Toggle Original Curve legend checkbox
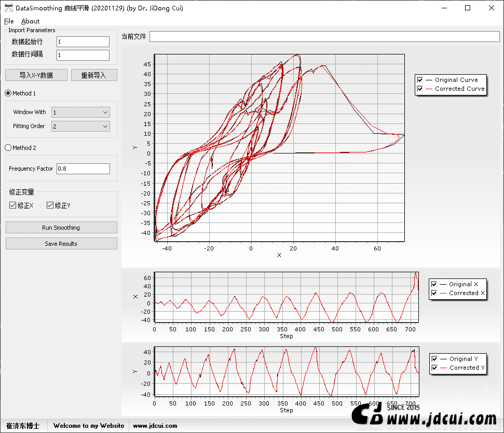Screen dimensions: 504x433 click(420, 80)
